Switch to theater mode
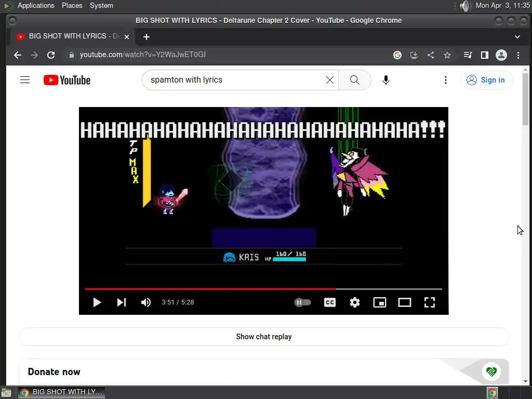This screenshot has height=399, width=532. click(x=404, y=302)
